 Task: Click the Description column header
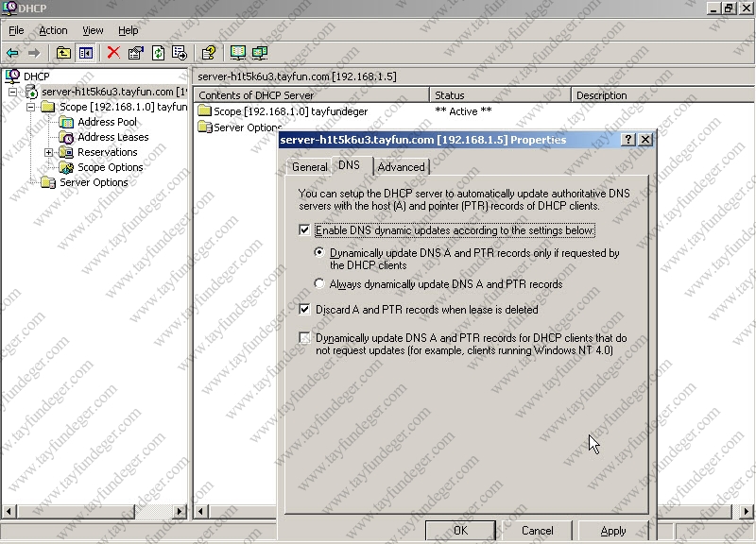[662, 95]
